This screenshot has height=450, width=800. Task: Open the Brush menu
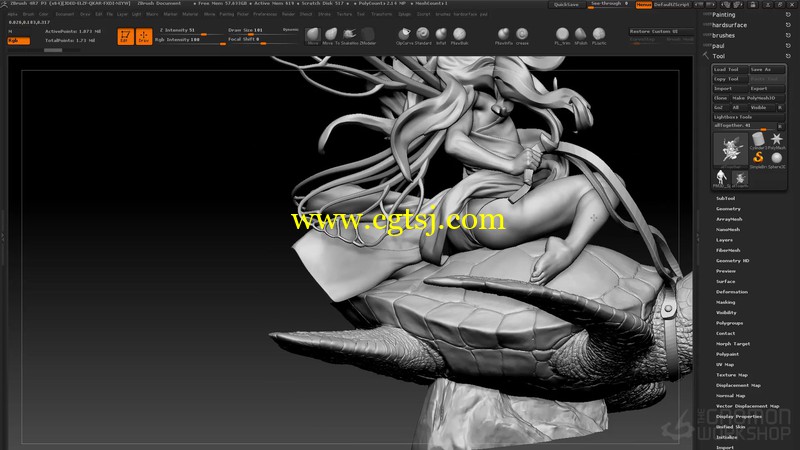[28, 14]
